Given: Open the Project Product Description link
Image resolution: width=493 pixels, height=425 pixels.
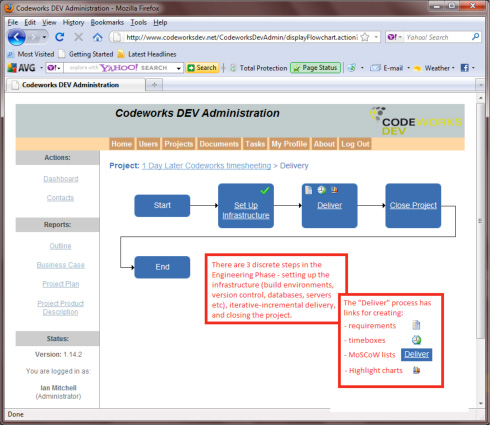Looking at the screenshot, I should [60, 308].
